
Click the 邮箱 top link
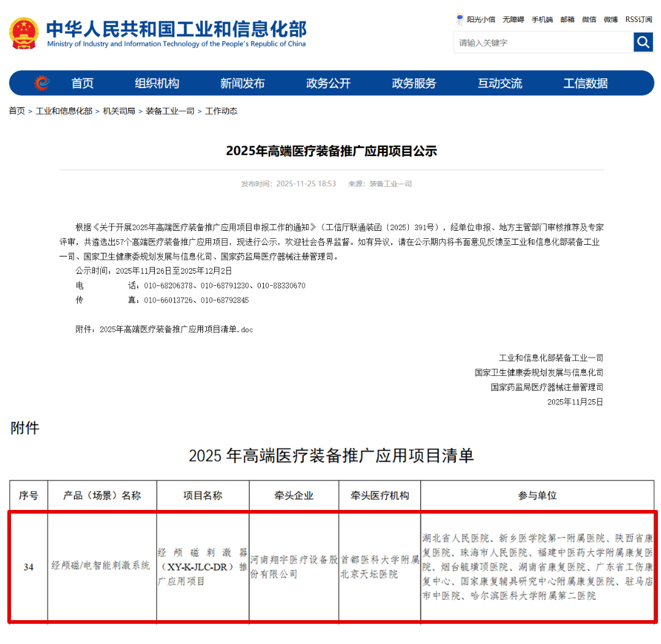pyautogui.click(x=567, y=20)
